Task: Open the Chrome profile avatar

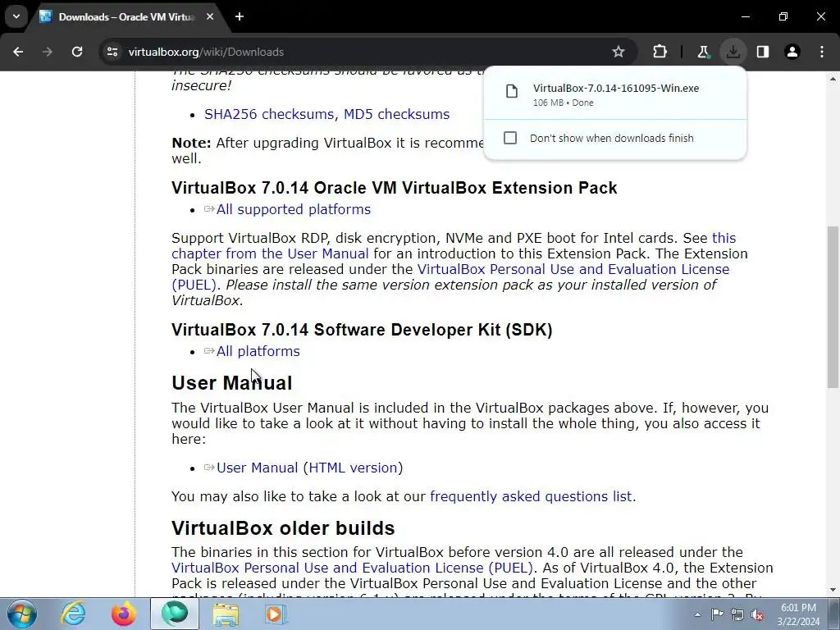Action: point(792,52)
